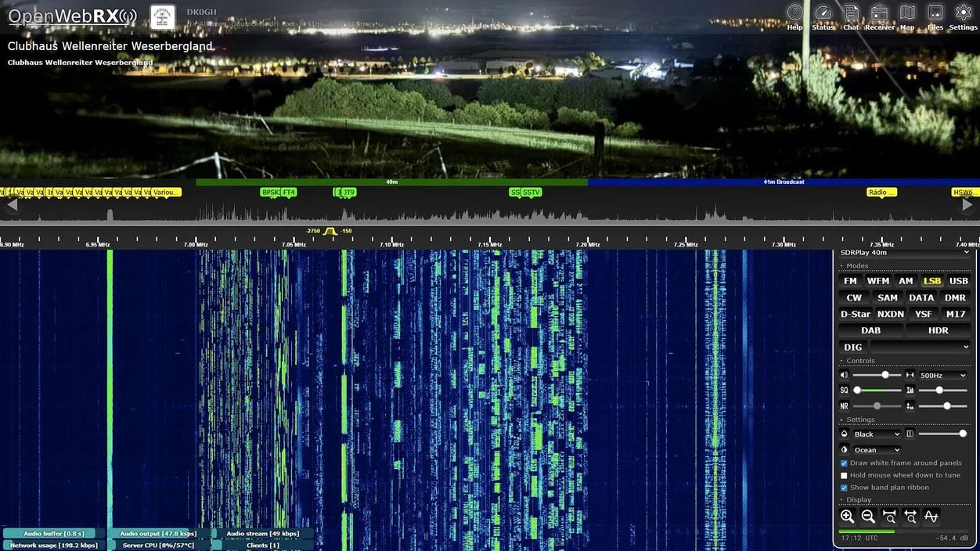Open the Files icon
This screenshot has height=551, width=980.
click(935, 16)
